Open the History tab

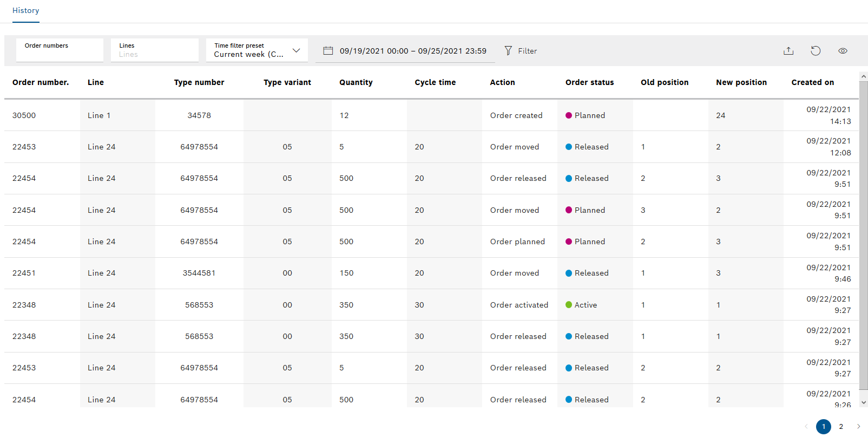[x=26, y=11]
